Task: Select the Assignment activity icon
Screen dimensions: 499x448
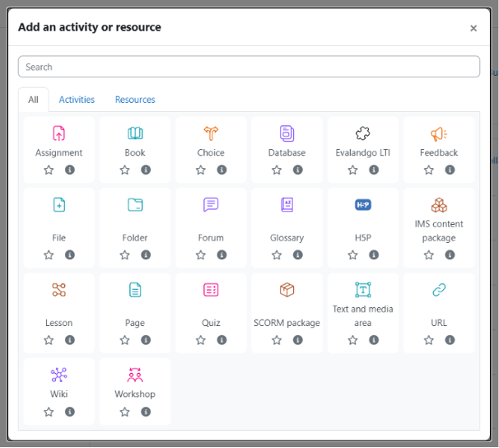Action: coord(58,133)
